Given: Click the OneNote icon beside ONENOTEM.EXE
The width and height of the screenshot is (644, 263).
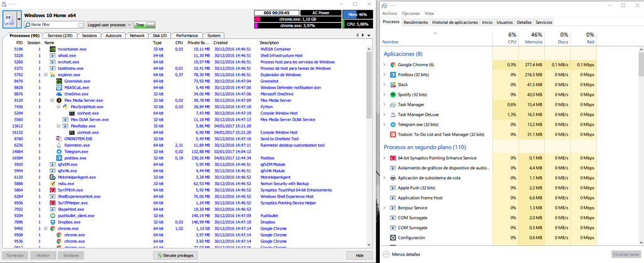Looking at the screenshot, I should click(x=59, y=139).
